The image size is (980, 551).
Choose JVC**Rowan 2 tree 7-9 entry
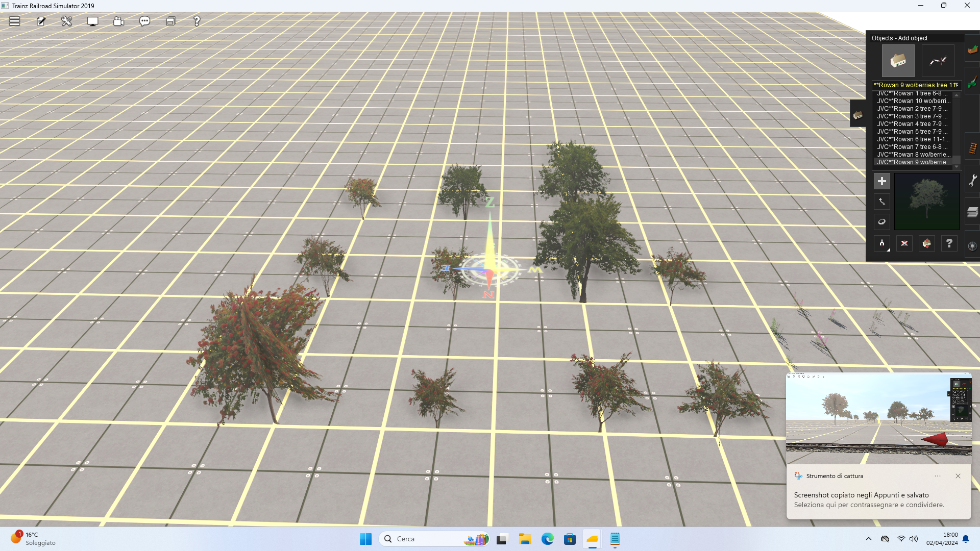tap(912, 109)
